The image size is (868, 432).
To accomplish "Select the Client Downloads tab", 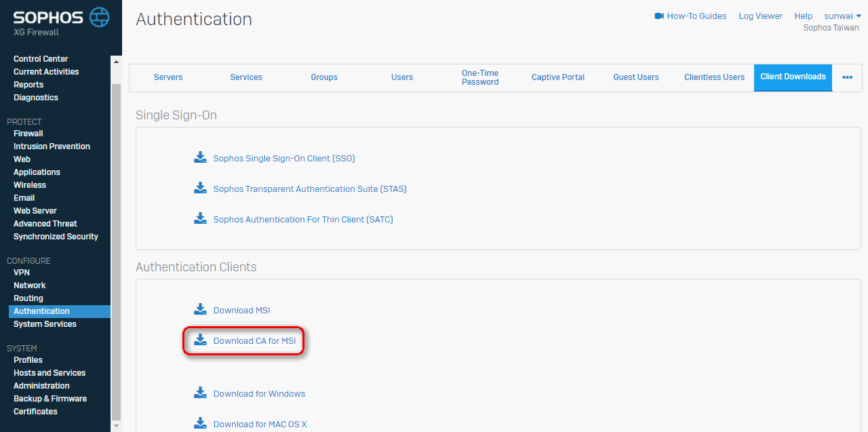I will 793,77.
